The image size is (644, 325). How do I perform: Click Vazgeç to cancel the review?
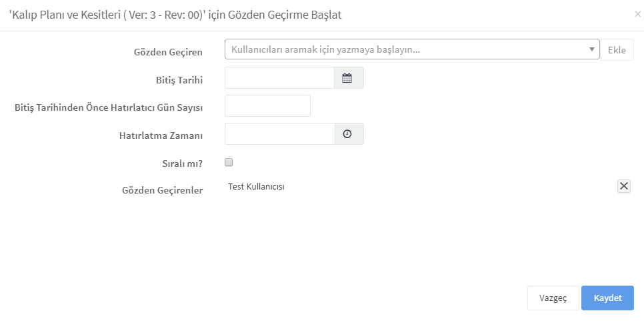[553, 298]
